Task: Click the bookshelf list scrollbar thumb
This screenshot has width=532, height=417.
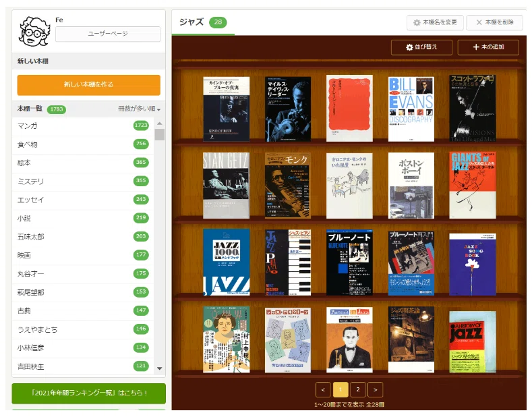Action: tap(159, 134)
